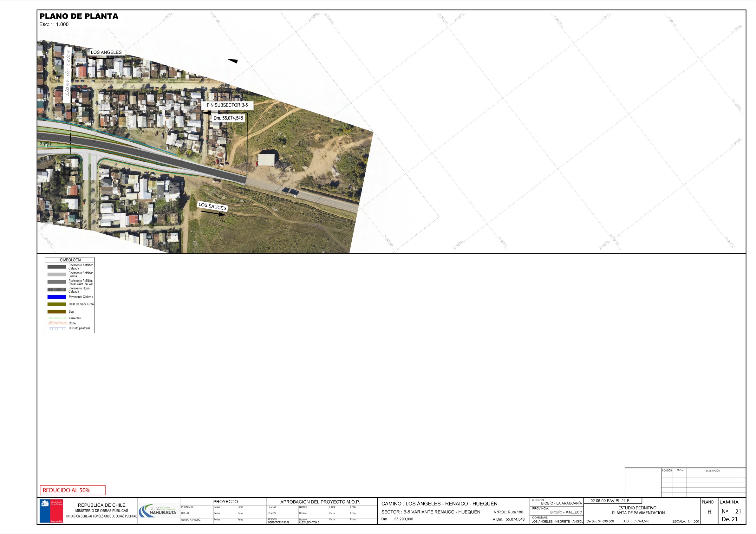Click the 'Dm. 55.074,548' map callout
This screenshot has height=534, width=756.
click(x=228, y=118)
